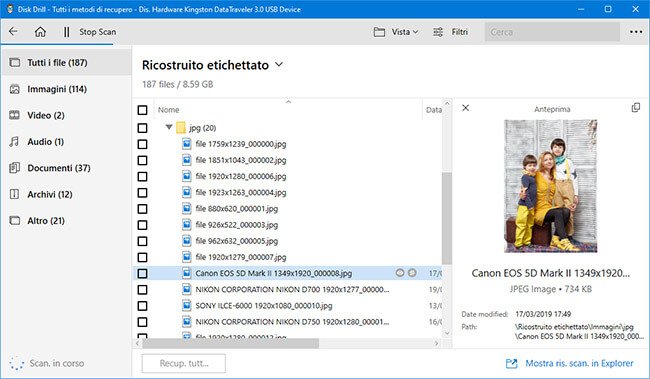Open the Filtri filters panel

click(450, 32)
